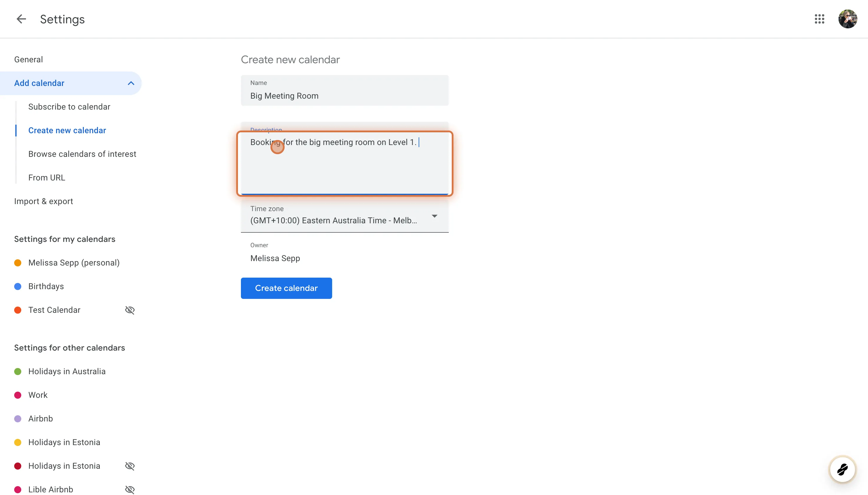Open Work calendar settings
868x495 pixels.
pyautogui.click(x=38, y=395)
